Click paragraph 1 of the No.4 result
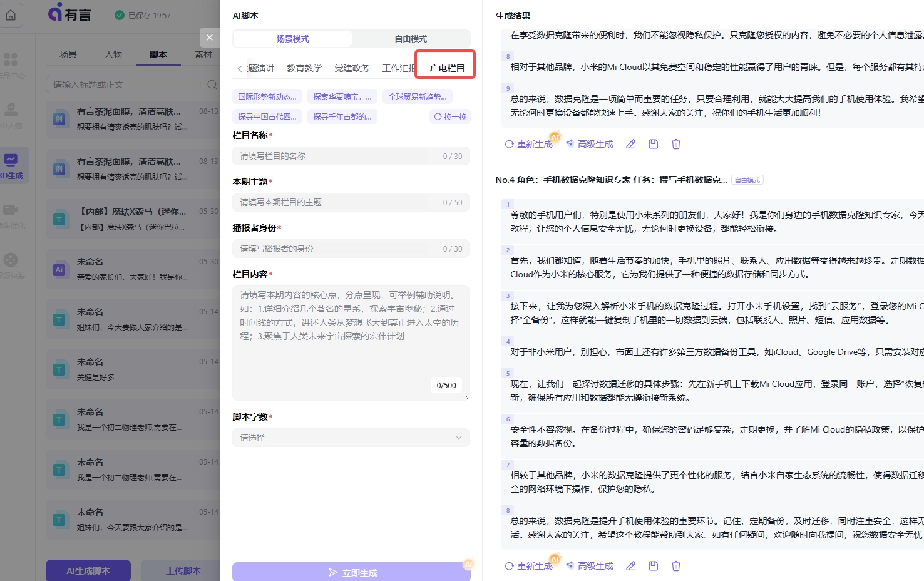This screenshot has width=924, height=581. point(713,222)
